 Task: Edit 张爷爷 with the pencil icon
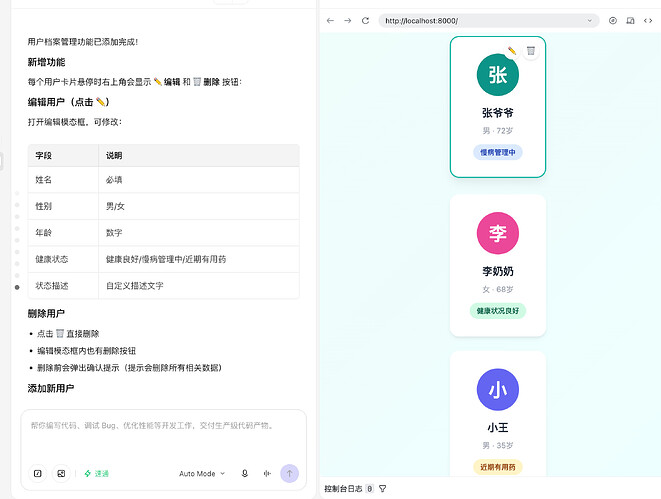[512, 51]
